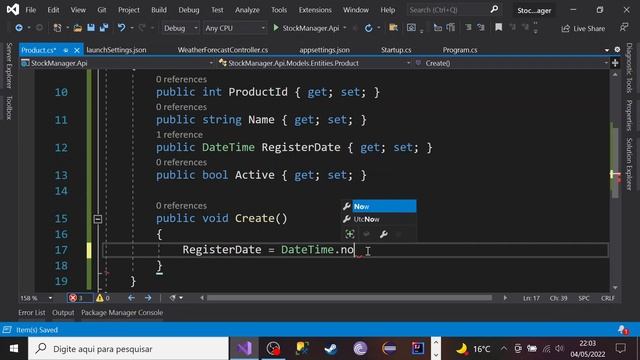
Task: Open the Create() member dropdown
Action: 511,63
